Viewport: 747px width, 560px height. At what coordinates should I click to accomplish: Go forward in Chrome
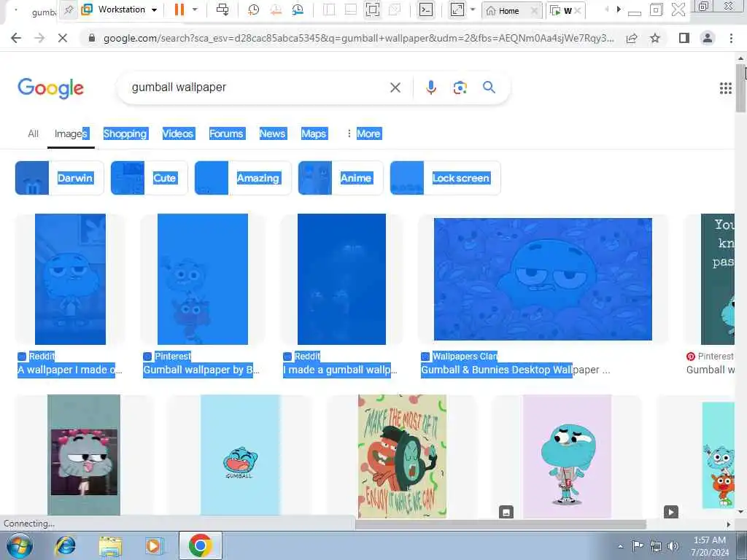coord(39,38)
